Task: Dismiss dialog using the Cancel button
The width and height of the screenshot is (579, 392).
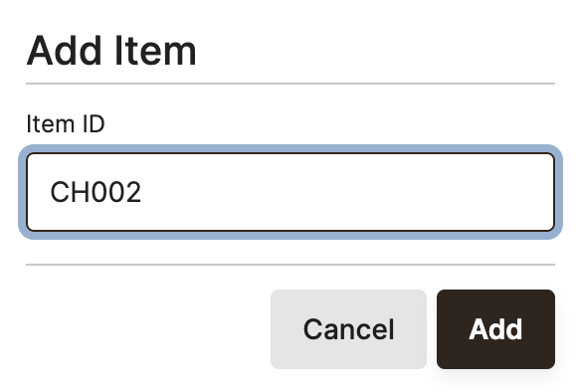Action: pyautogui.click(x=348, y=329)
